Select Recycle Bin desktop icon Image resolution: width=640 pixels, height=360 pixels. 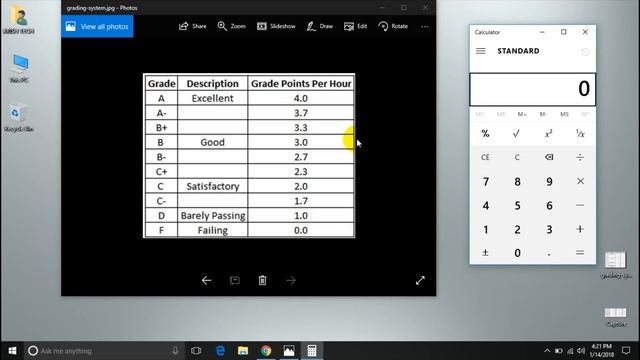point(18,117)
